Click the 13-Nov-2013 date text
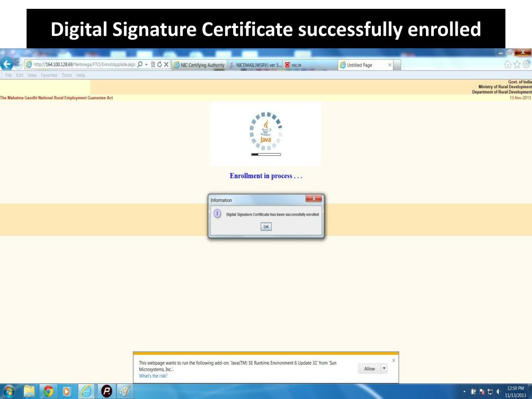This screenshot has height=399, width=532. [x=520, y=98]
